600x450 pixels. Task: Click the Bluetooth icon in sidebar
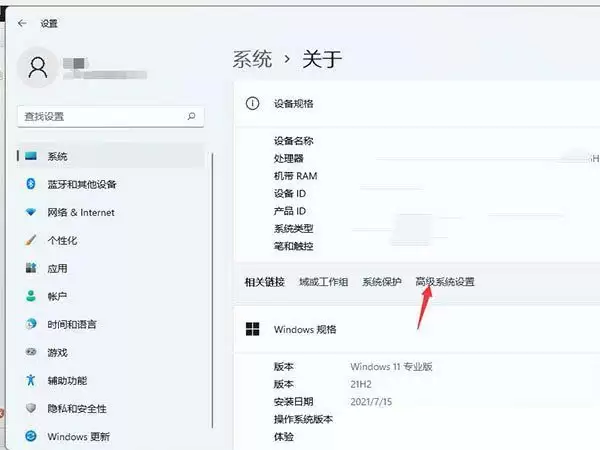(31, 184)
